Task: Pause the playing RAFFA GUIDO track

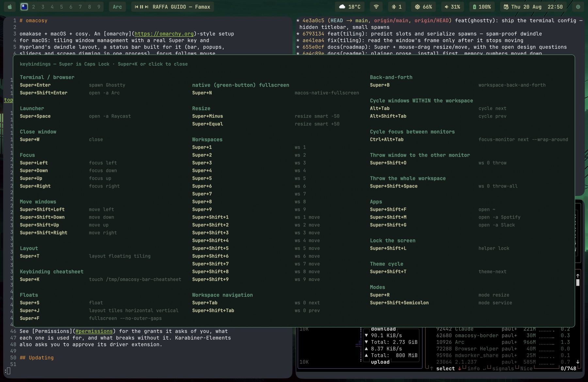Action: pos(141,7)
